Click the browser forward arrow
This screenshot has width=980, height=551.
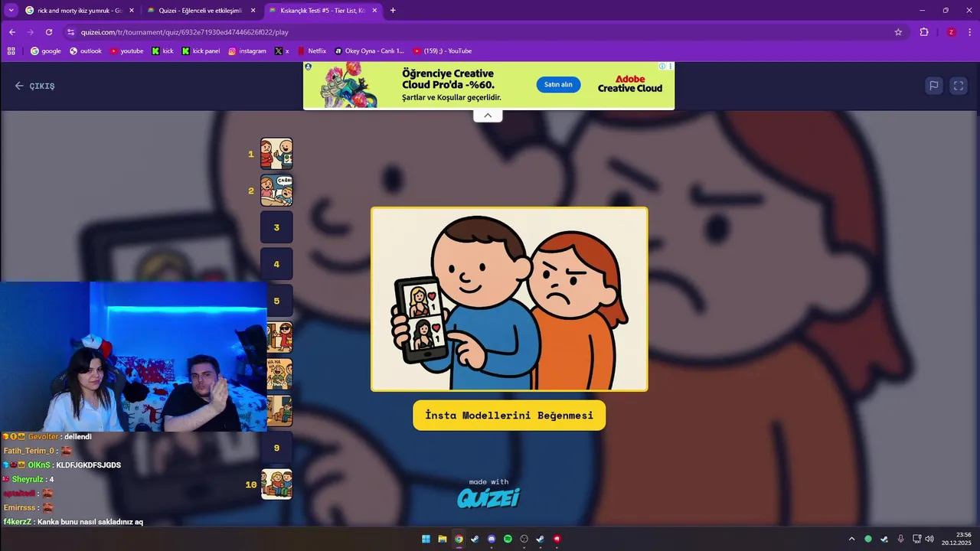click(31, 32)
